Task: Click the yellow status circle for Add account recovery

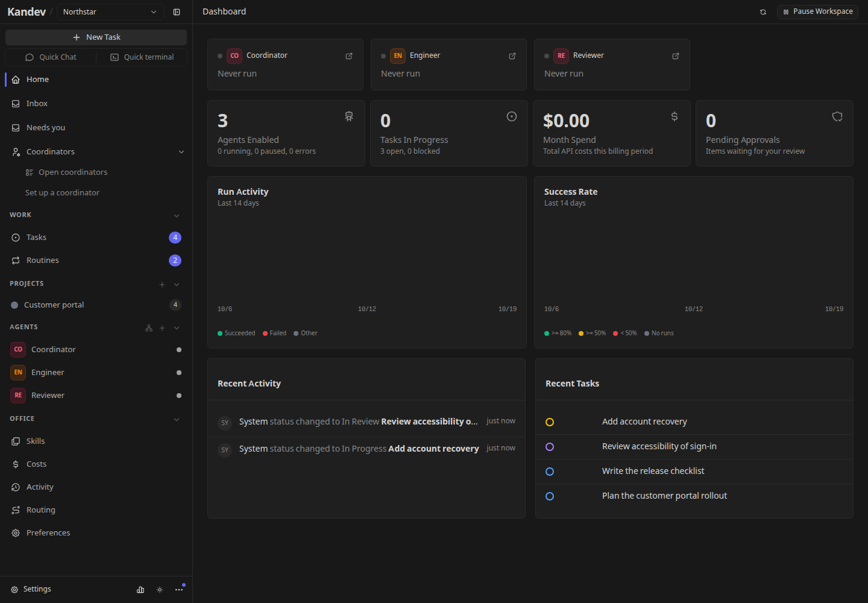Action: [x=550, y=422]
